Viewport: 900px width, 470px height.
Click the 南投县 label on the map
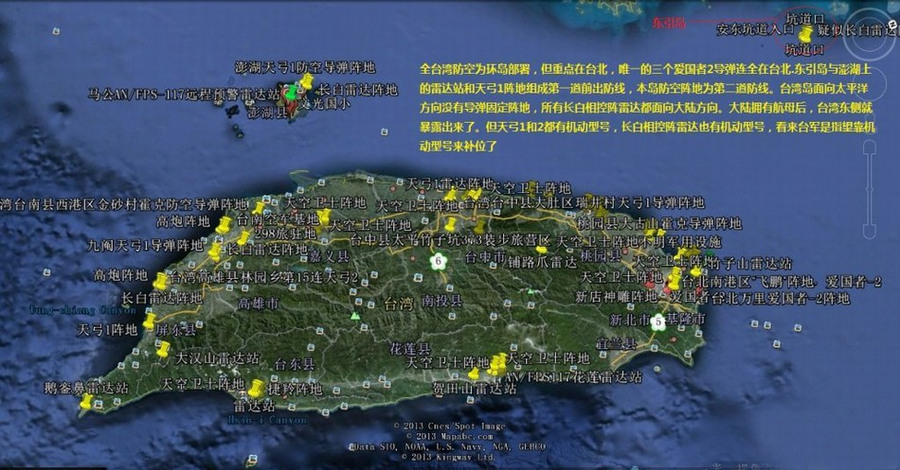pos(441,300)
